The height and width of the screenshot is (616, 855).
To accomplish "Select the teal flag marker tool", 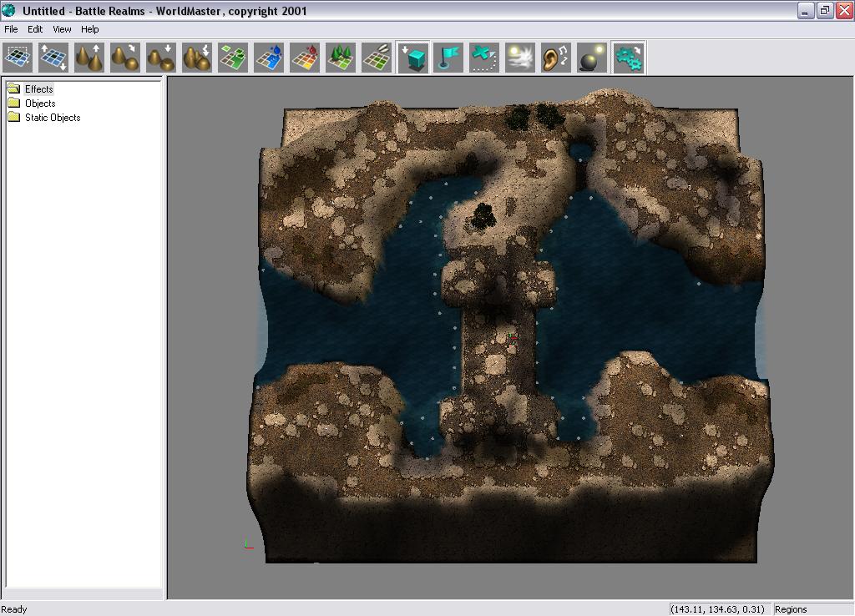I will click(x=448, y=58).
